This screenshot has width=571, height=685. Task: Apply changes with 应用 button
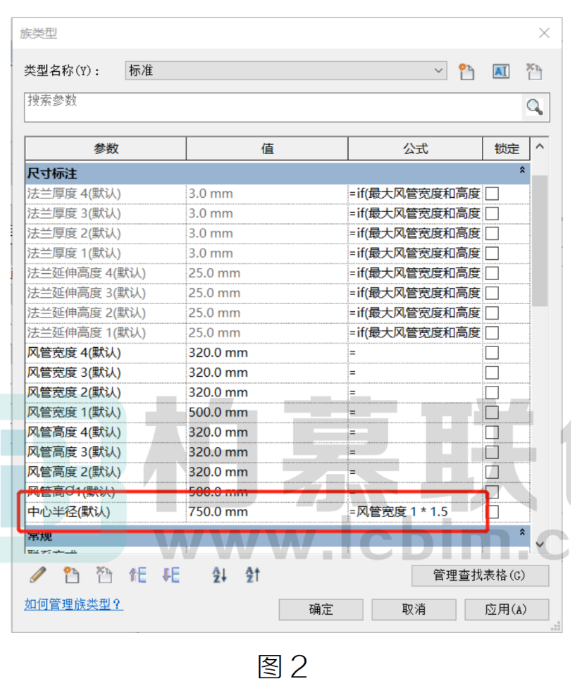507,609
